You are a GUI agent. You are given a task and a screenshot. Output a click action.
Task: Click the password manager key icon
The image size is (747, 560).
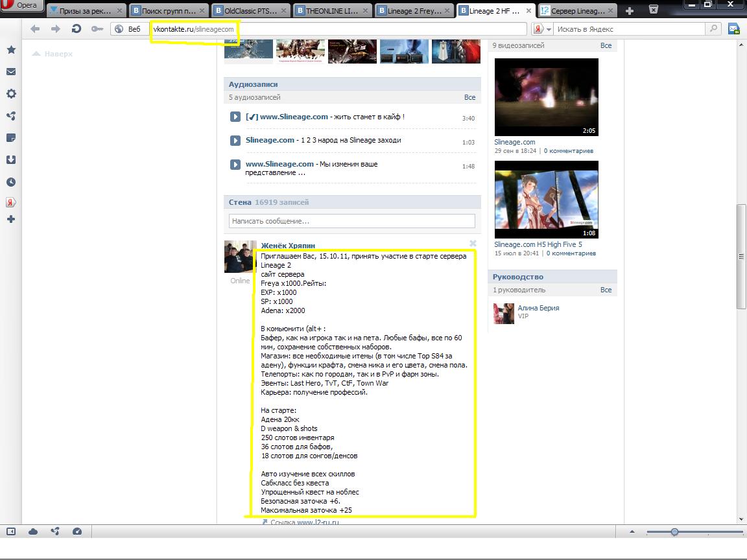(x=97, y=29)
